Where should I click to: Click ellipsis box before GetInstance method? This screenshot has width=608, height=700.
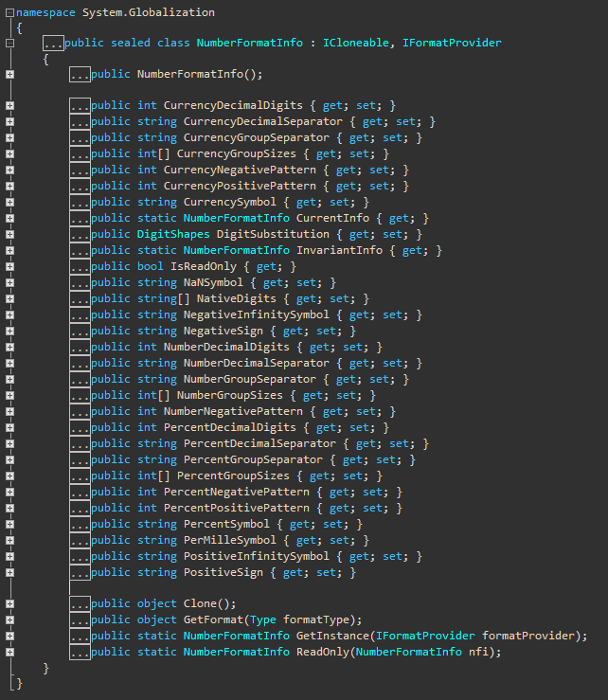pyautogui.click(x=80, y=636)
